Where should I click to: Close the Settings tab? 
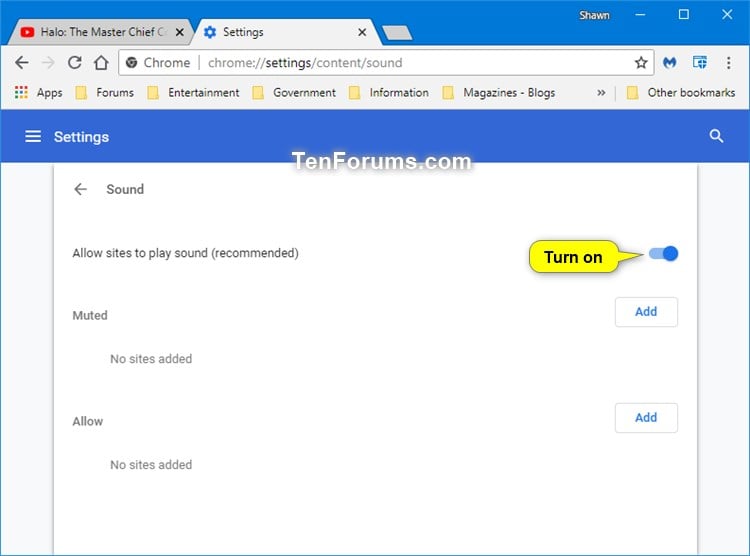click(x=362, y=32)
